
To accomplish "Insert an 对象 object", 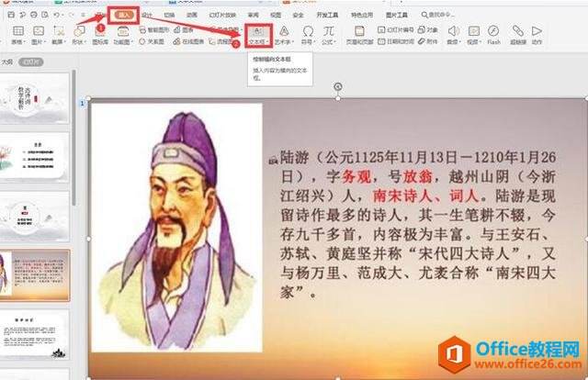I will coord(428,29).
